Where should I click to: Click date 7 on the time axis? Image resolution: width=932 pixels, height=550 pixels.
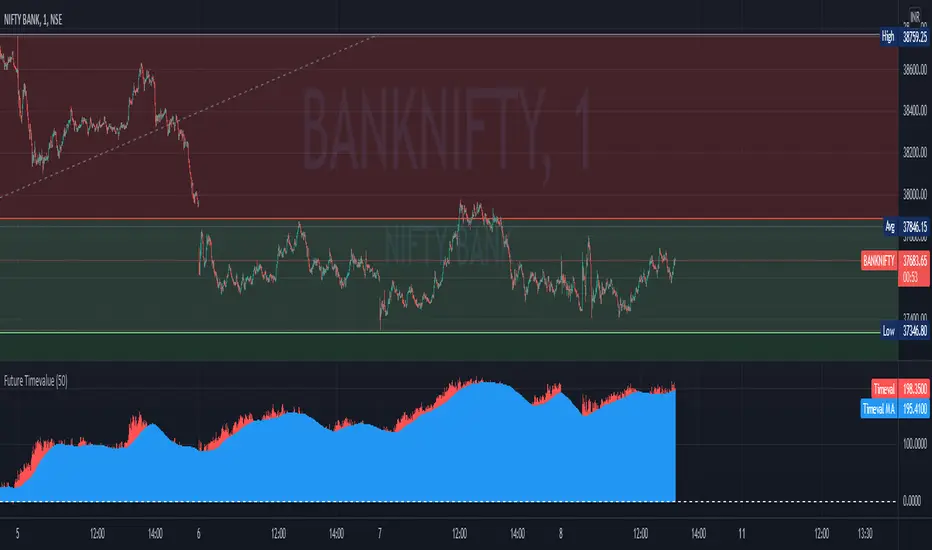pos(380,533)
